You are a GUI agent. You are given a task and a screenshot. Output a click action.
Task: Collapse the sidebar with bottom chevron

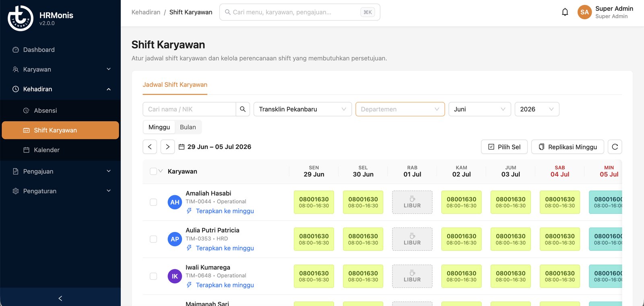[60, 298]
